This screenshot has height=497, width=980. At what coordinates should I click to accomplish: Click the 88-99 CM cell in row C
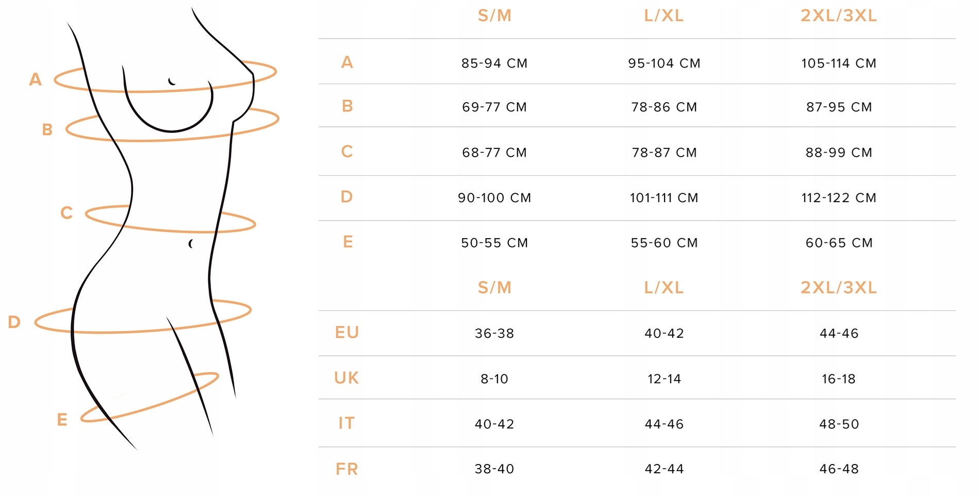tap(839, 153)
